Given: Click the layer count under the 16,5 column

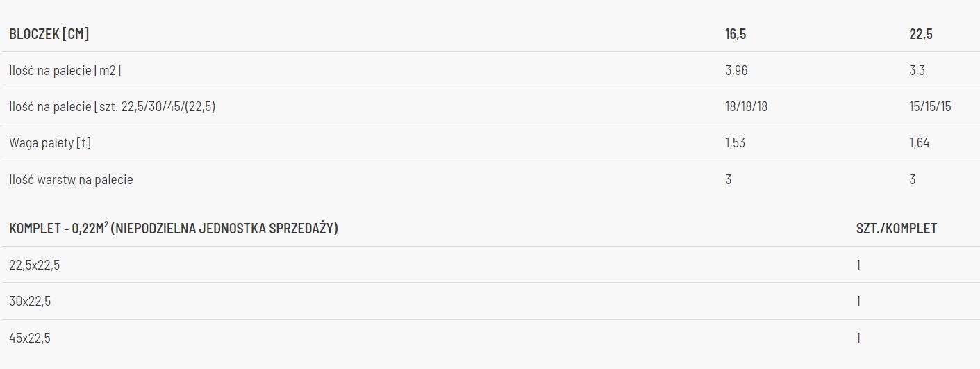Looking at the screenshot, I should pos(728,179).
